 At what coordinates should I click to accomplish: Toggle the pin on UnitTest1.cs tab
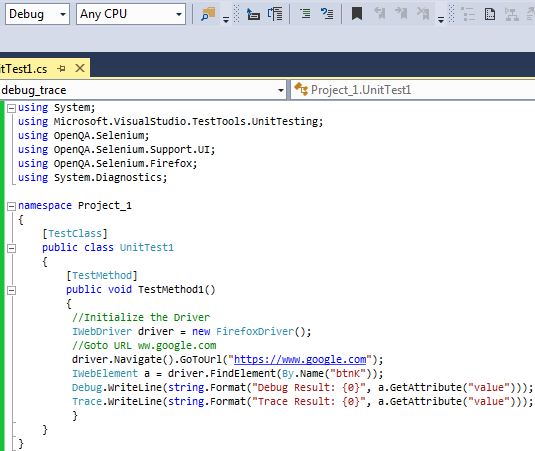click(x=61, y=69)
